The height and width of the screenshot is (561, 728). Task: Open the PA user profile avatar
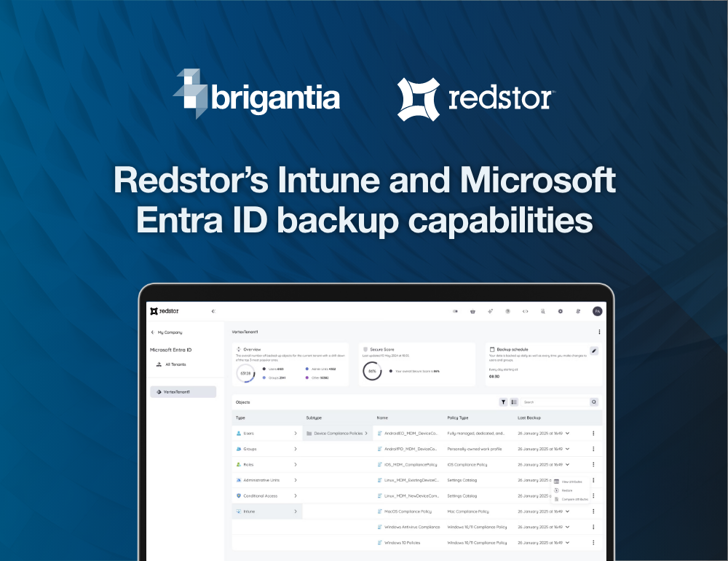(597, 311)
